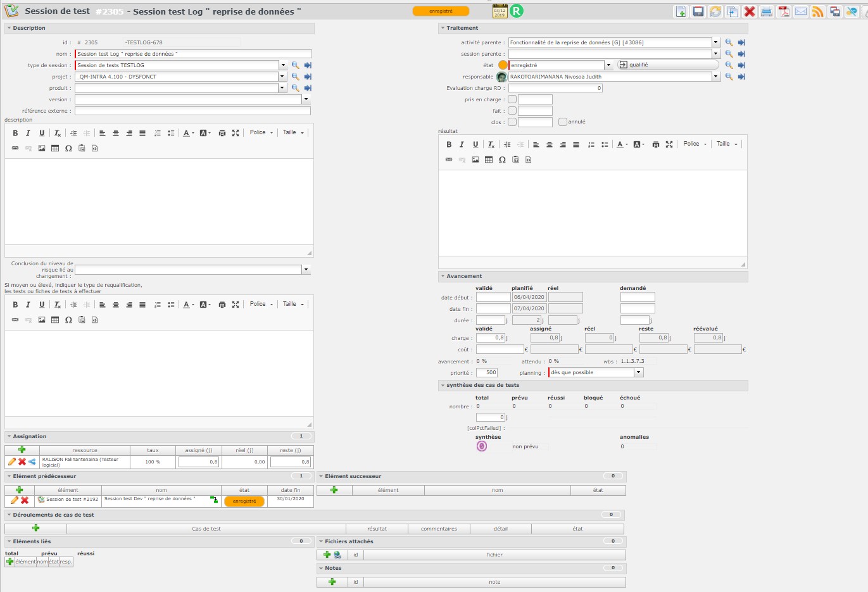This screenshot has width=868, height=592.
Task: Click the orange refresh arrows icon
Action: tap(715, 11)
